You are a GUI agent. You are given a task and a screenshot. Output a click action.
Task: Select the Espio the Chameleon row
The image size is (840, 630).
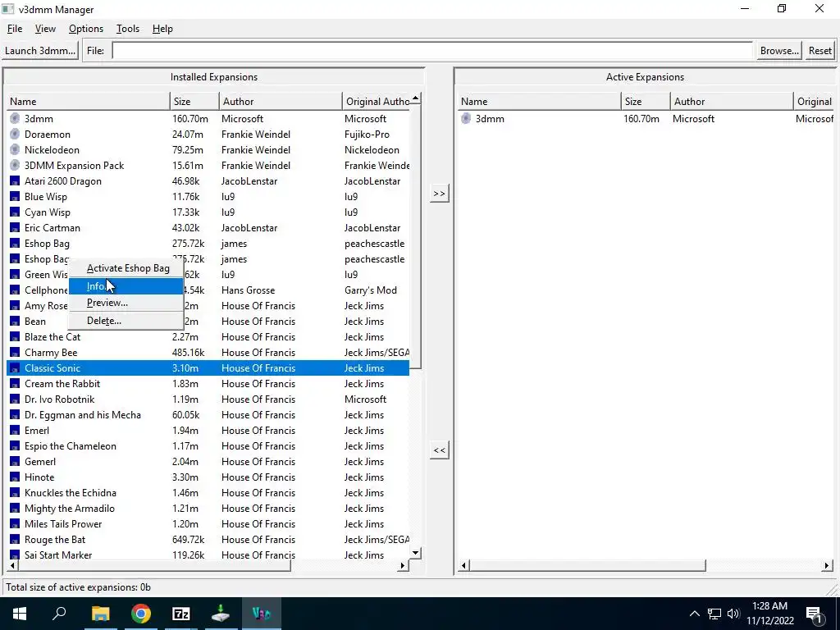[208, 445]
